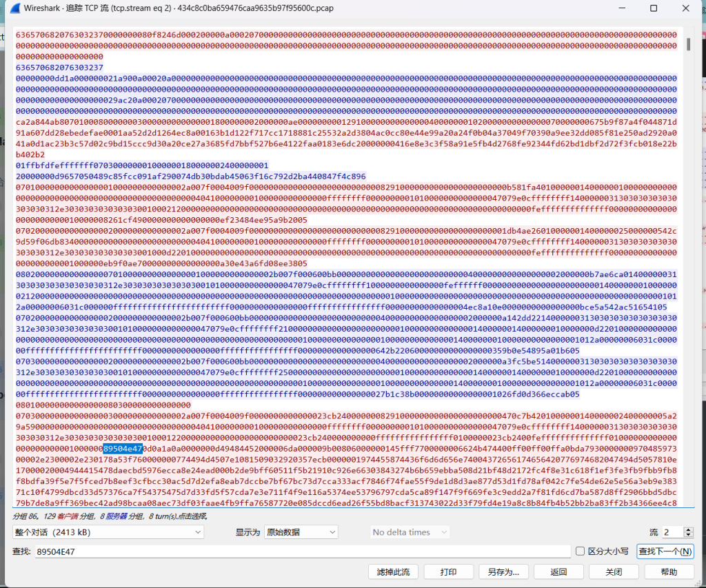Click inside the 查找 search text field
The height and width of the screenshot is (588, 706).
click(x=303, y=551)
